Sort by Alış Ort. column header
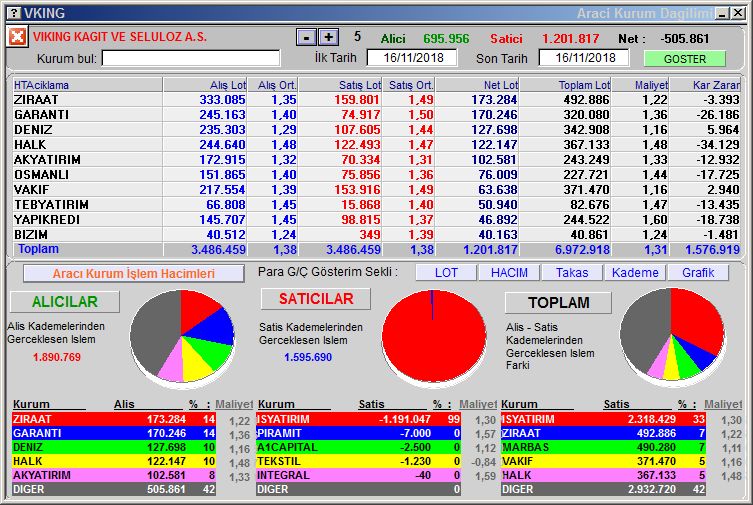Image resolution: width=753 pixels, height=505 pixels. (273, 85)
